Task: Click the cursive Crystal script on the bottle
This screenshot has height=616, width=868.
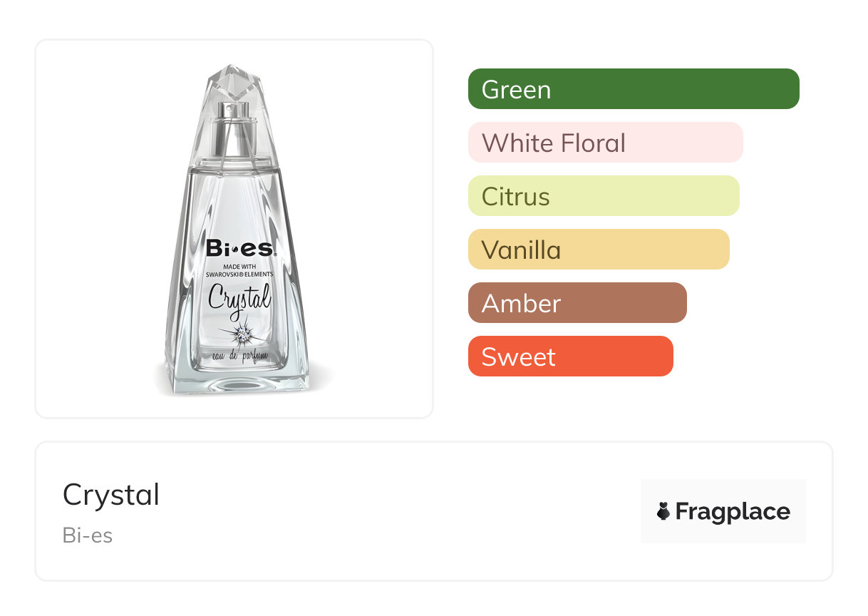Action: (x=239, y=297)
